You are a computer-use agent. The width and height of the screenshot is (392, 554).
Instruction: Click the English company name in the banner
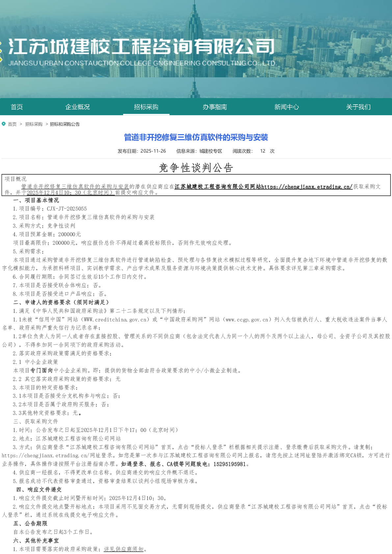(x=142, y=63)
